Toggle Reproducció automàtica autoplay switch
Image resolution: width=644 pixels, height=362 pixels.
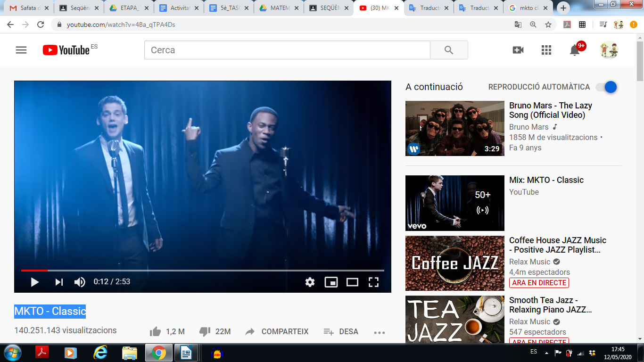tap(606, 87)
